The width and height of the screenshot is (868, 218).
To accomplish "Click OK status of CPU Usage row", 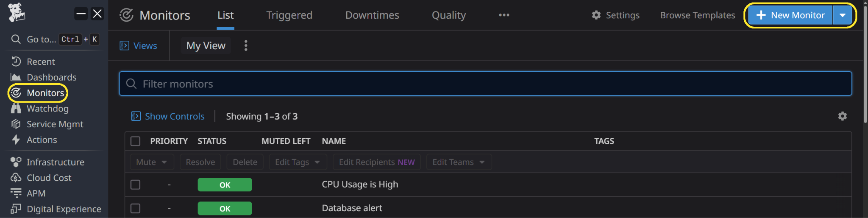I will [225, 185].
